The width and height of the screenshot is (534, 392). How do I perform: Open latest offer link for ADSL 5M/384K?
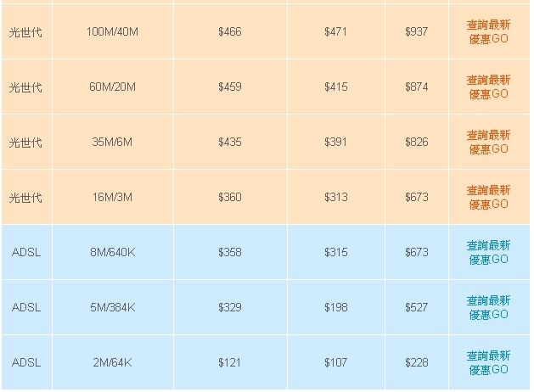pyautogui.click(x=488, y=307)
